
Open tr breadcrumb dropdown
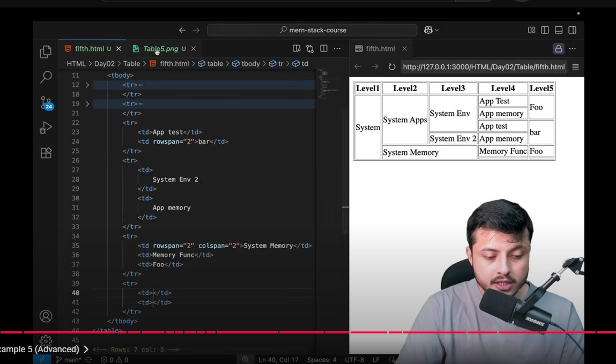click(x=276, y=64)
